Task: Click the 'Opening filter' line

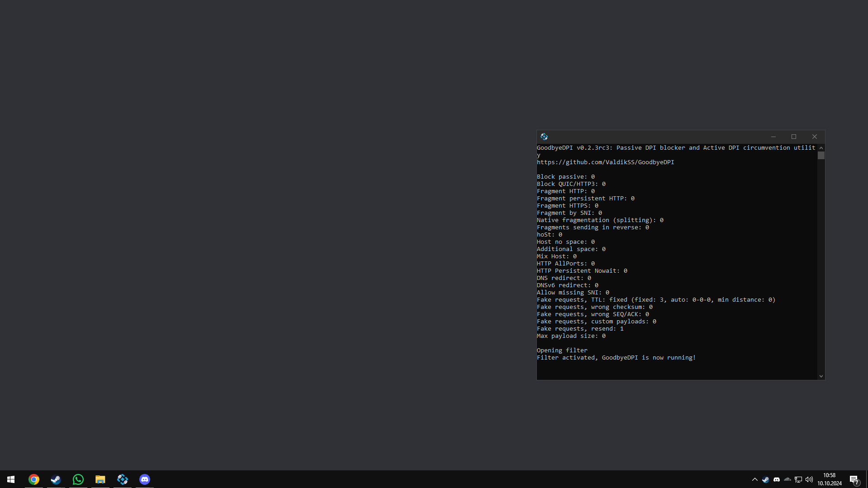Action: (562, 351)
